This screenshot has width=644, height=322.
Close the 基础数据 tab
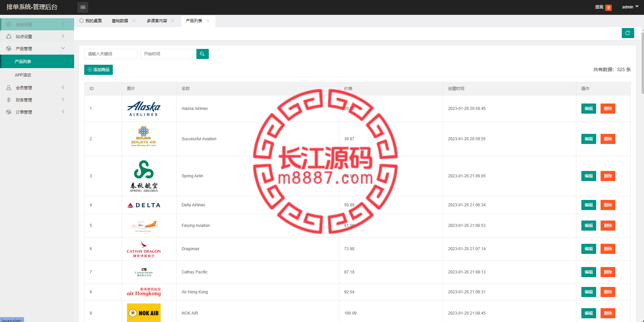pos(134,21)
